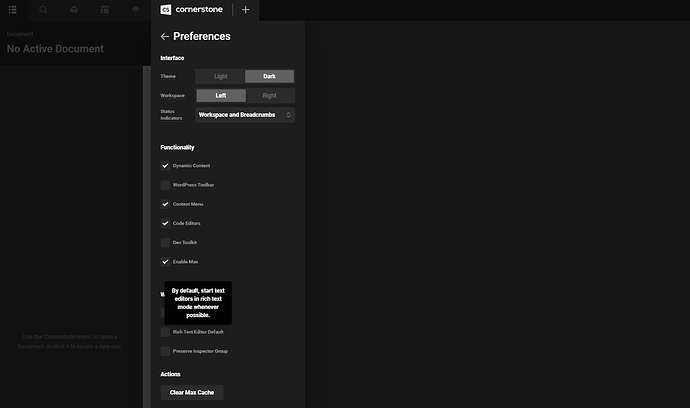Open the elements cube icon

coord(74,10)
